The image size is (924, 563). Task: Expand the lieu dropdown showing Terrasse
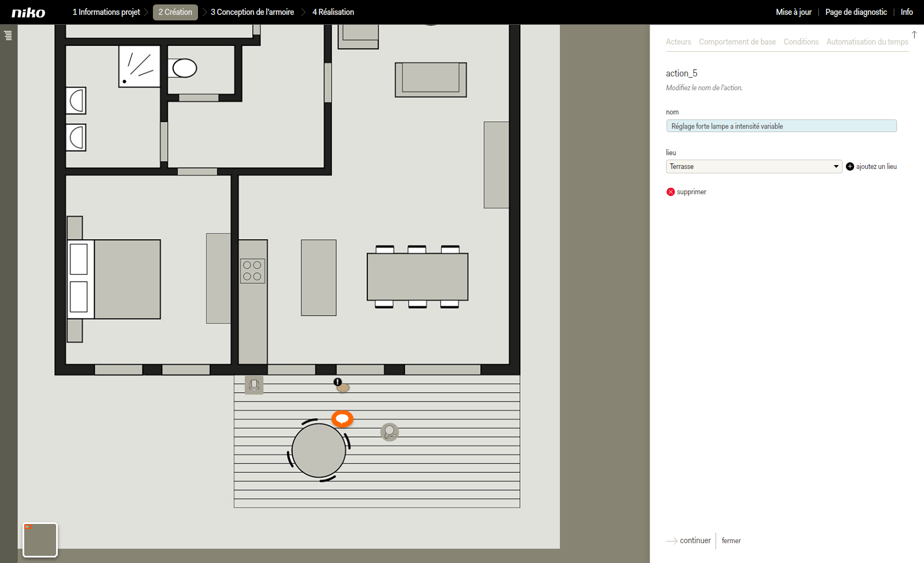pos(754,167)
